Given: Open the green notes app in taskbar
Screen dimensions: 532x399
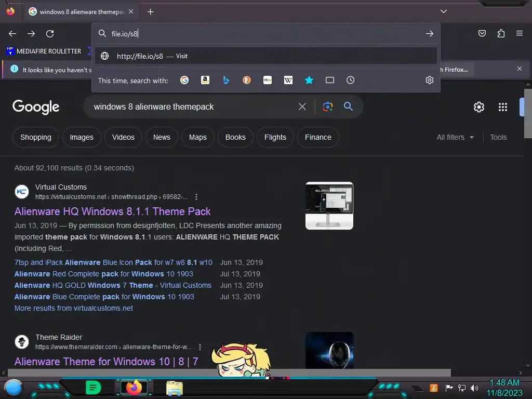Looking at the screenshot, I should (94, 388).
